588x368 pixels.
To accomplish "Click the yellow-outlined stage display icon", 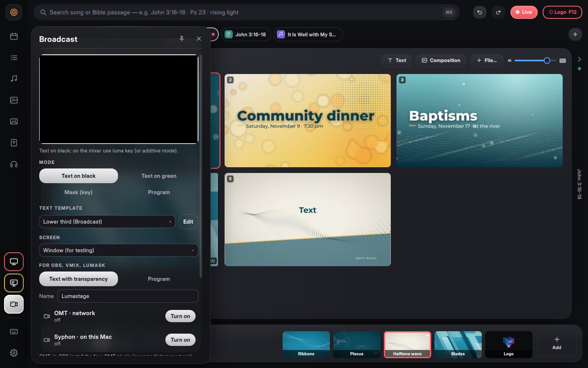I will coord(14,283).
